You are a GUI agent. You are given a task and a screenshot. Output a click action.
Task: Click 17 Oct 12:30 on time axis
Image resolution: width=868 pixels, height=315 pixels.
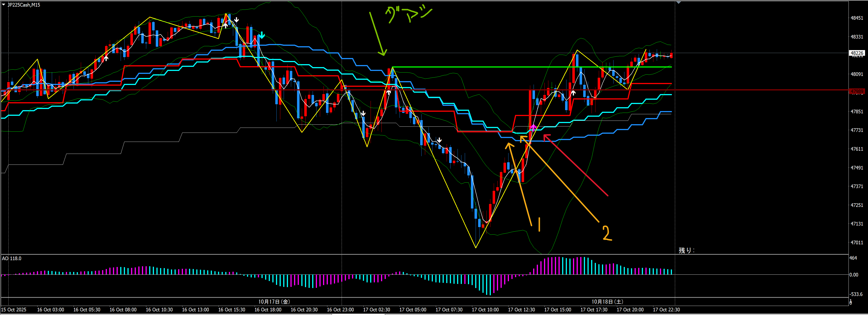521,310
